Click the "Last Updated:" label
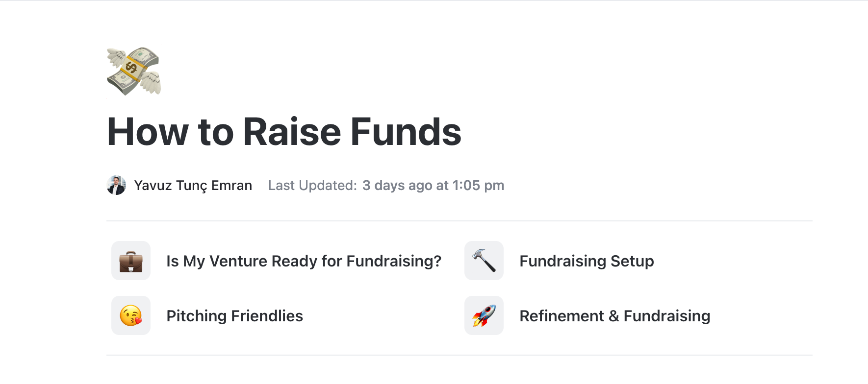 click(312, 186)
